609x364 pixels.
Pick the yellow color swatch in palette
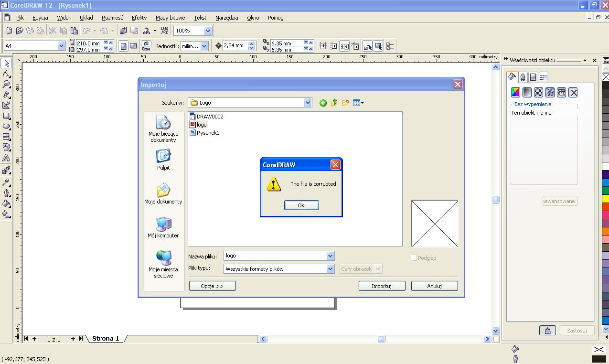click(x=605, y=198)
